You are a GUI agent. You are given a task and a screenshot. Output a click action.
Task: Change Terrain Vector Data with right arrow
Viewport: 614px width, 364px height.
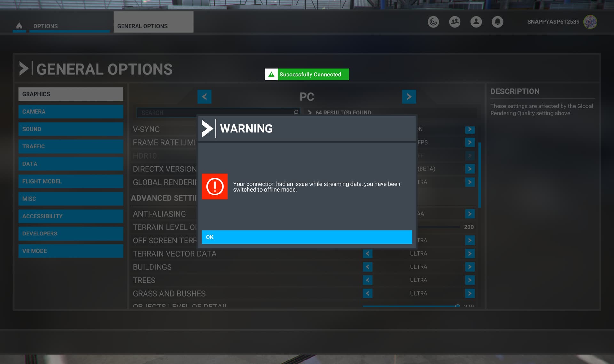[469, 254]
